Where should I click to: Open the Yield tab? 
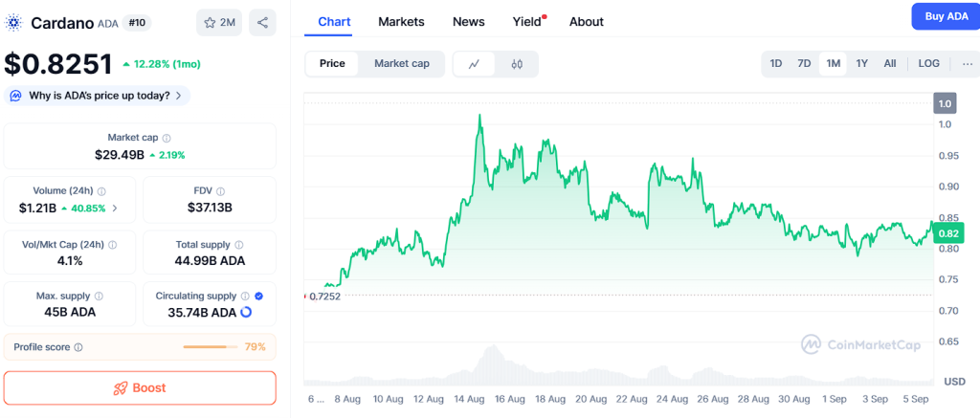point(527,22)
